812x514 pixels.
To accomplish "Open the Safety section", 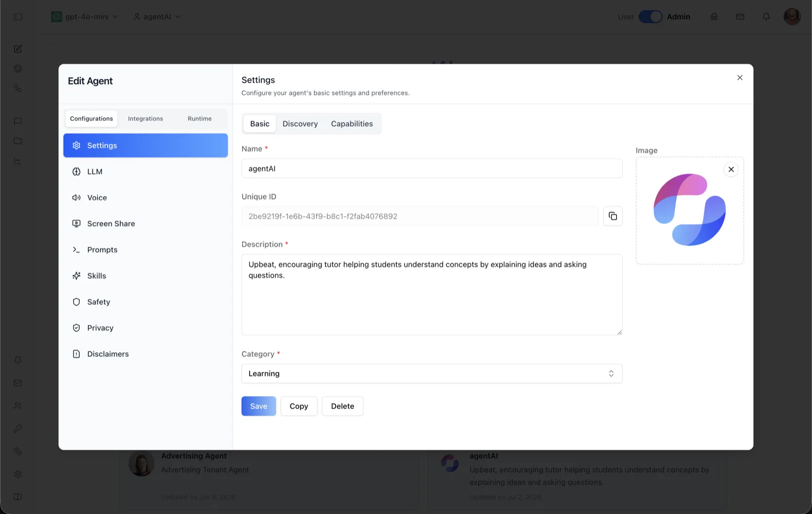I will click(x=146, y=302).
